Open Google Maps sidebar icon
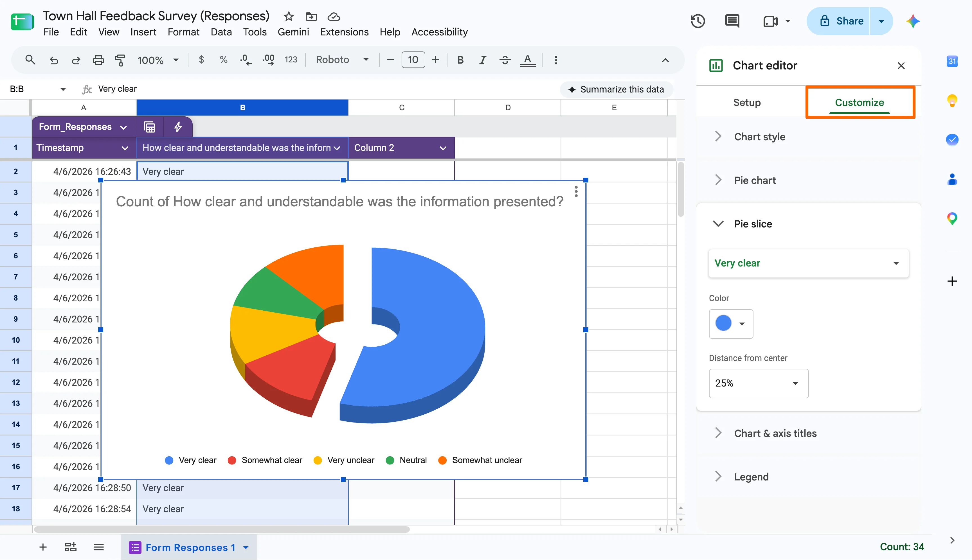 (952, 218)
